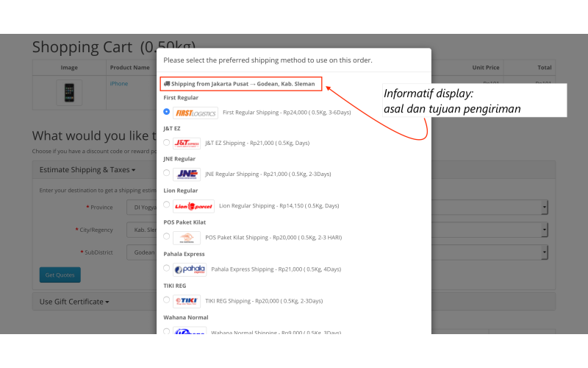The height and width of the screenshot is (368, 588).
Task: Click First Regular Shipping Rp24,000 label
Action: 287,113
